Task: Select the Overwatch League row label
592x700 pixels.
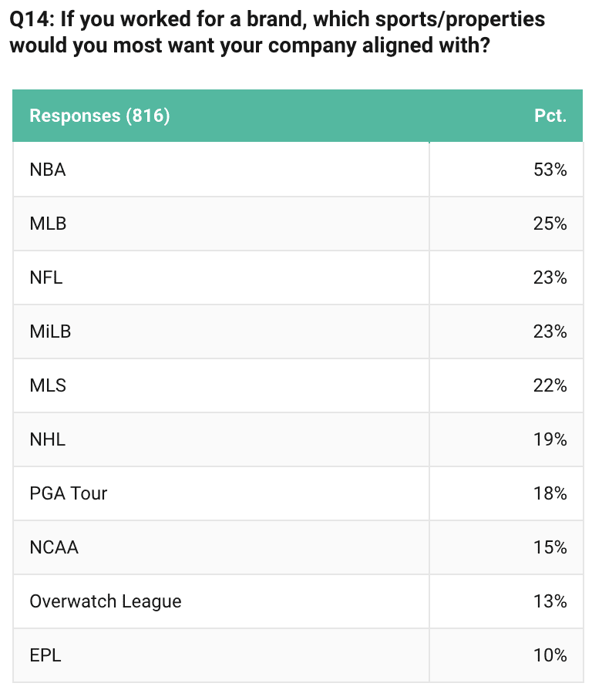Action: pos(106,601)
